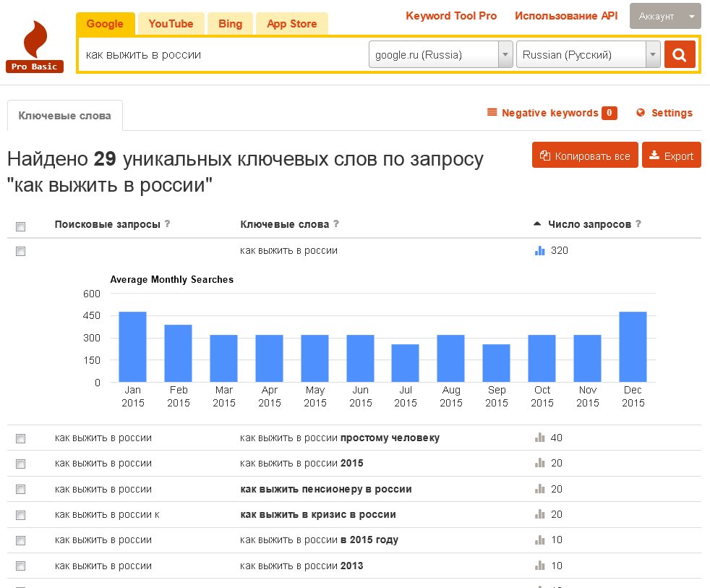The height and width of the screenshot is (588, 710).
Task: Switch to the YouTube tab
Action: 171,24
